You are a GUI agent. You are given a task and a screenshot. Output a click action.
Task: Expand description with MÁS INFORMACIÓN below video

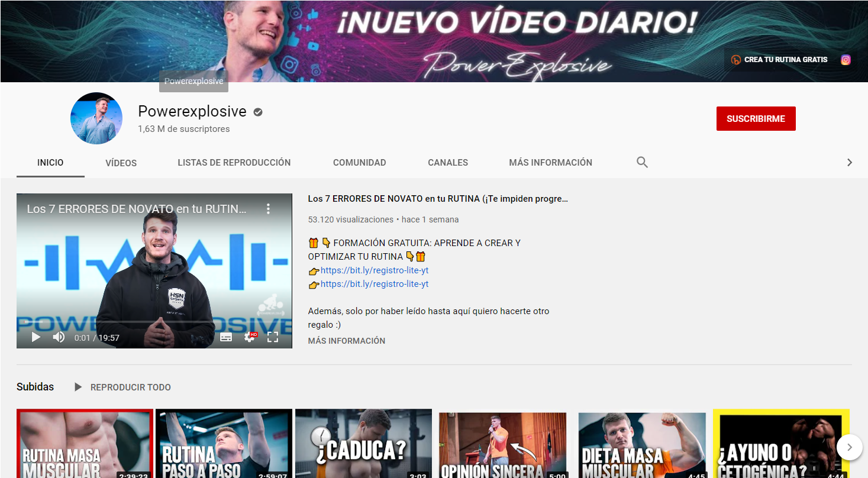click(x=347, y=341)
